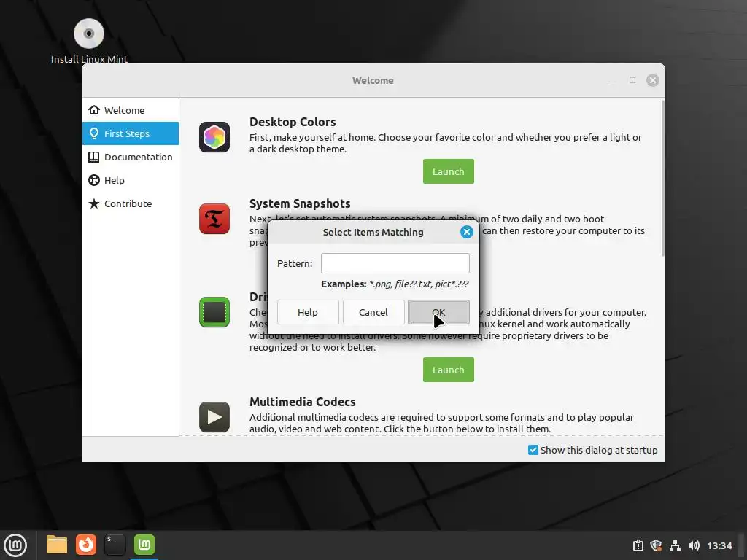This screenshot has width=747, height=560.
Task: Open the Documentation section
Action: [131, 157]
